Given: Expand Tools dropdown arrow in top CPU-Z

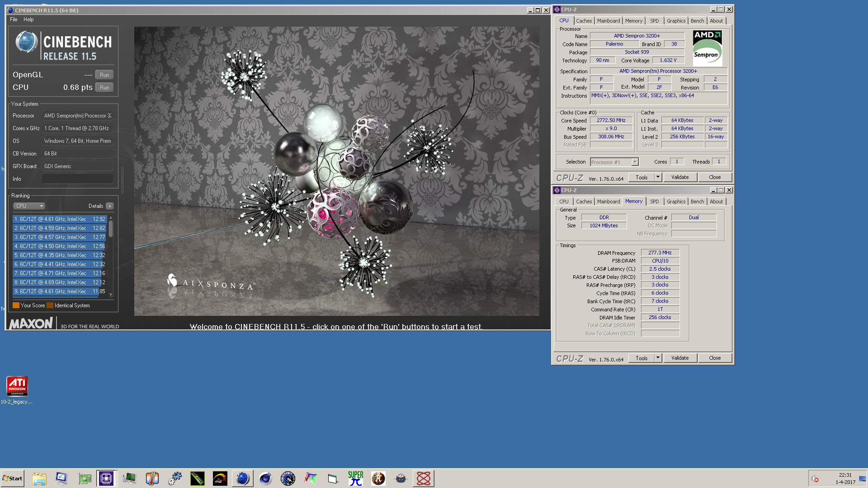Looking at the screenshot, I should coord(658,178).
